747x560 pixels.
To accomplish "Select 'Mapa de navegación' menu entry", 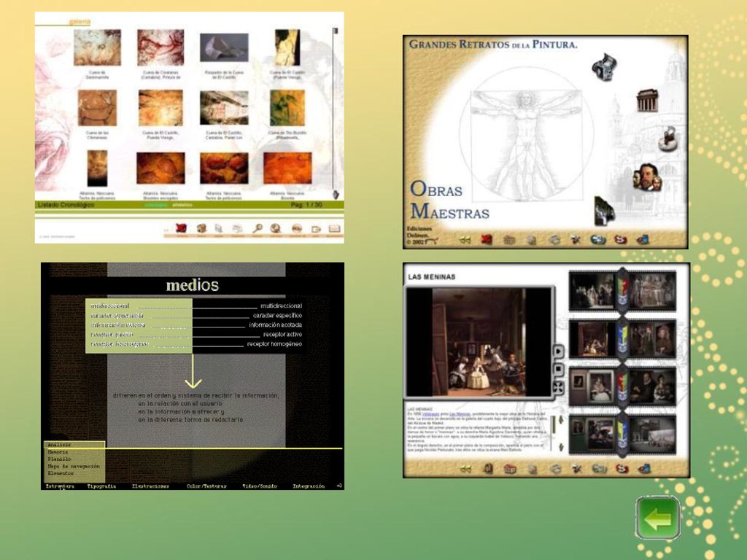I will point(74,466).
